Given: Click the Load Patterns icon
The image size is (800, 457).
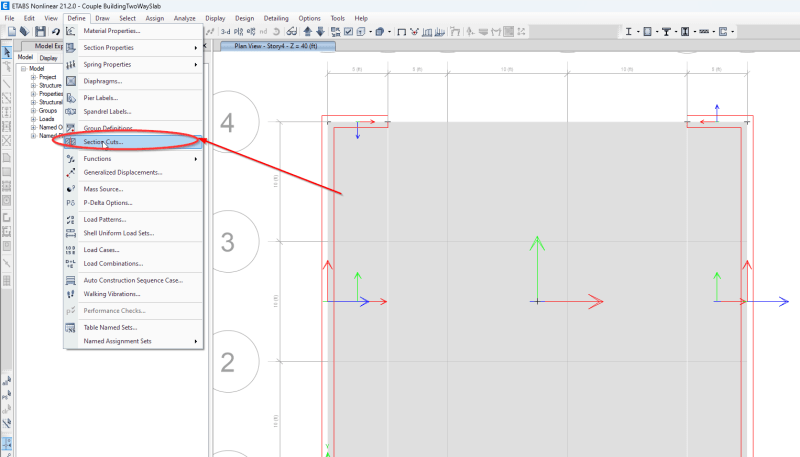Looking at the screenshot, I should pos(71,220).
